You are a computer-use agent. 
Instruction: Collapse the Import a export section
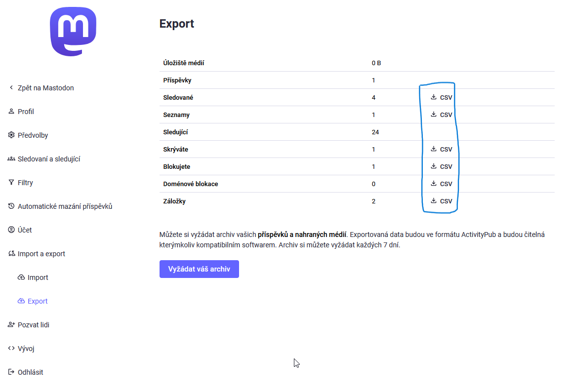(41, 254)
